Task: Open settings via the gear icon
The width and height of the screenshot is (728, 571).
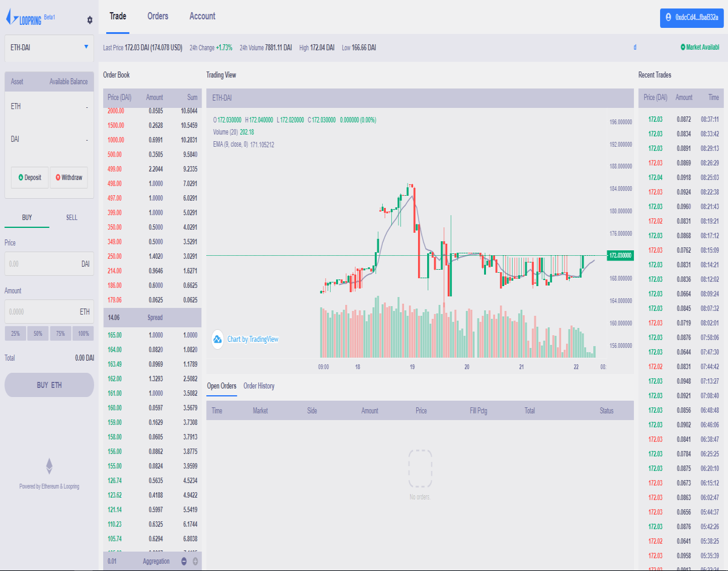Action: click(x=90, y=20)
